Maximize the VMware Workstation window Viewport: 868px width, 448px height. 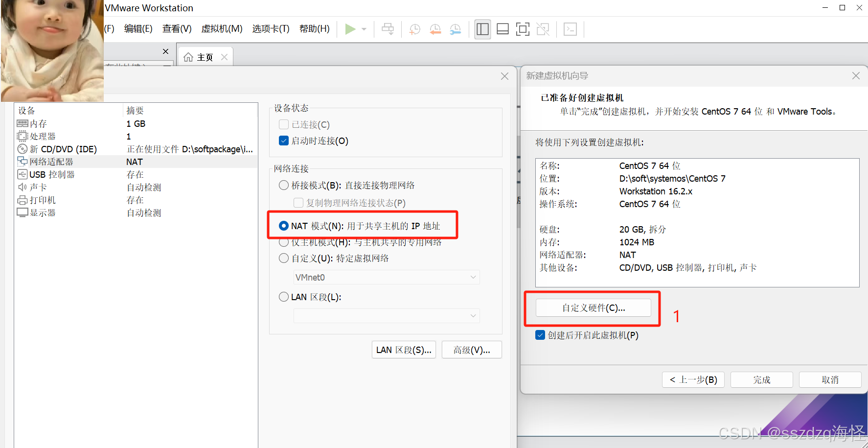[x=842, y=8]
